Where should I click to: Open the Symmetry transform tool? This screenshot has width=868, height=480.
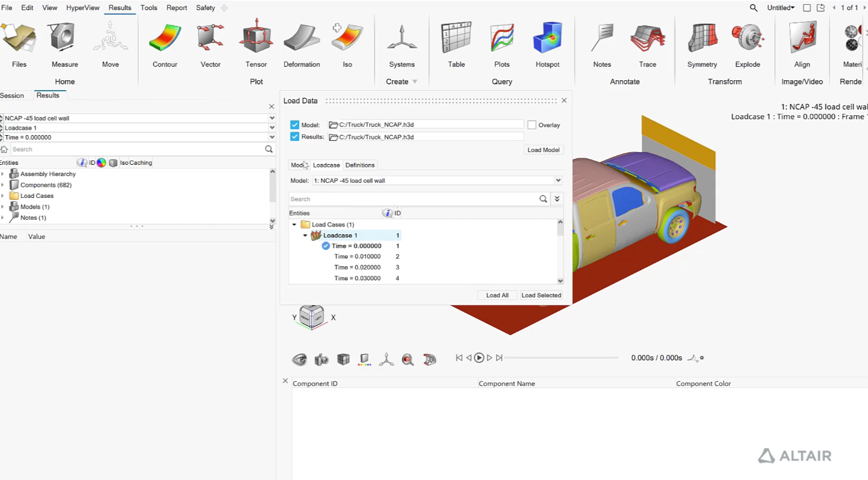(x=702, y=45)
